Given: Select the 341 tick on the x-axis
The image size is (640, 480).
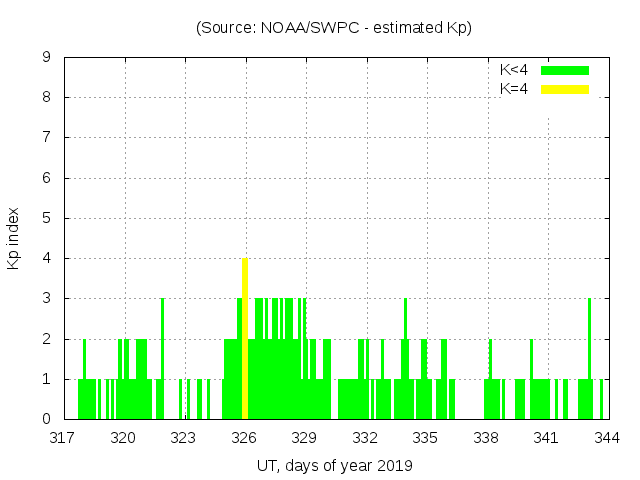Looking at the screenshot, I should click(546, 437).
